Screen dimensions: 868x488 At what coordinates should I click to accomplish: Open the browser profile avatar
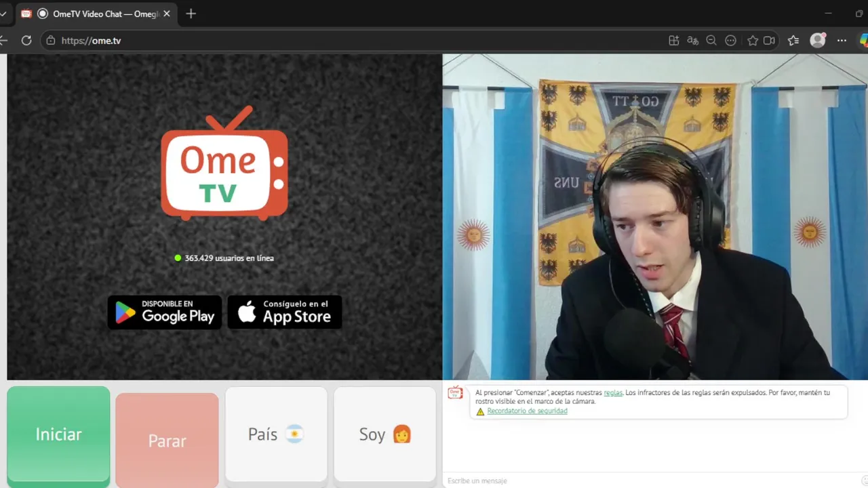[818, 41]
